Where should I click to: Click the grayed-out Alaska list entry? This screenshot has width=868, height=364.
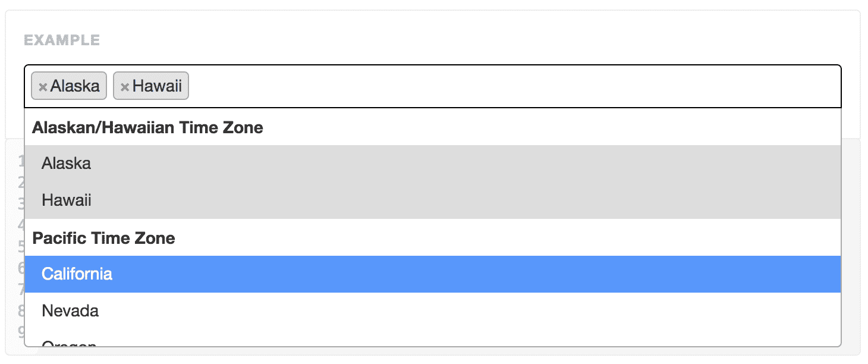point(66,164)
